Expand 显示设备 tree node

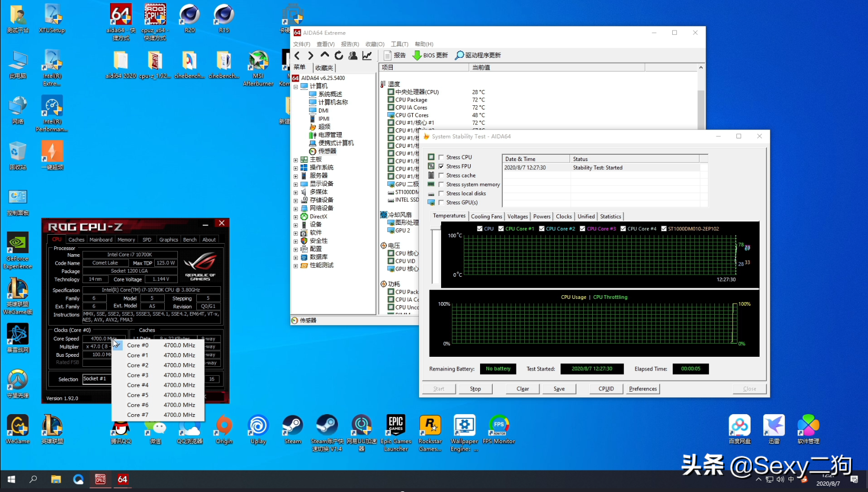pyautogui.click(x=296, y=184)
